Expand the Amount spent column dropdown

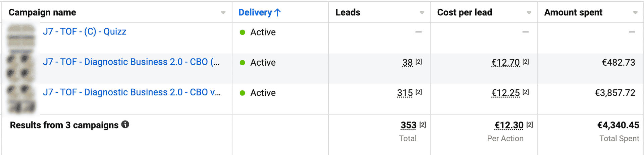635,13
